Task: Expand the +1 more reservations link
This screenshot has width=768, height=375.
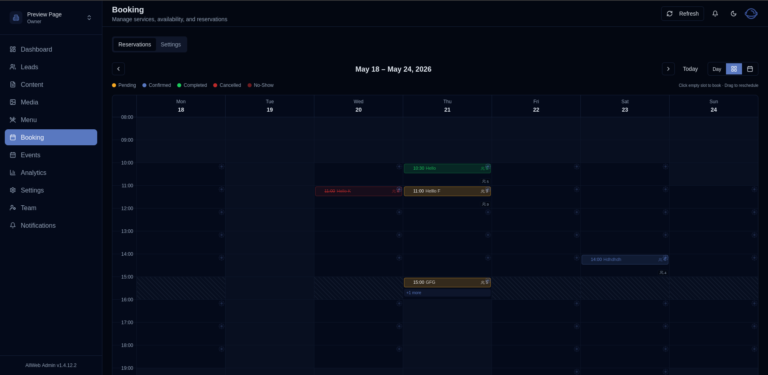Action: 413,293
